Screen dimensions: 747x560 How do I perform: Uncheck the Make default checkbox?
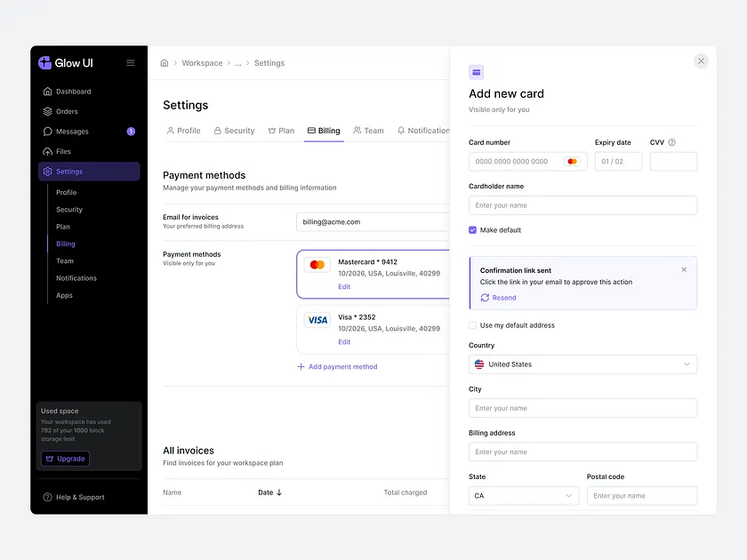click(472, 229)
